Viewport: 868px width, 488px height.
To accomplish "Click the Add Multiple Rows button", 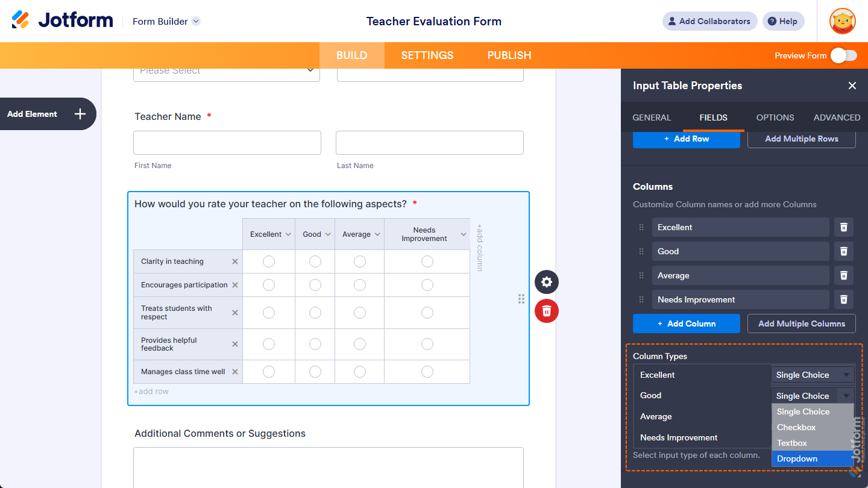I will click(x=802, y=139).
